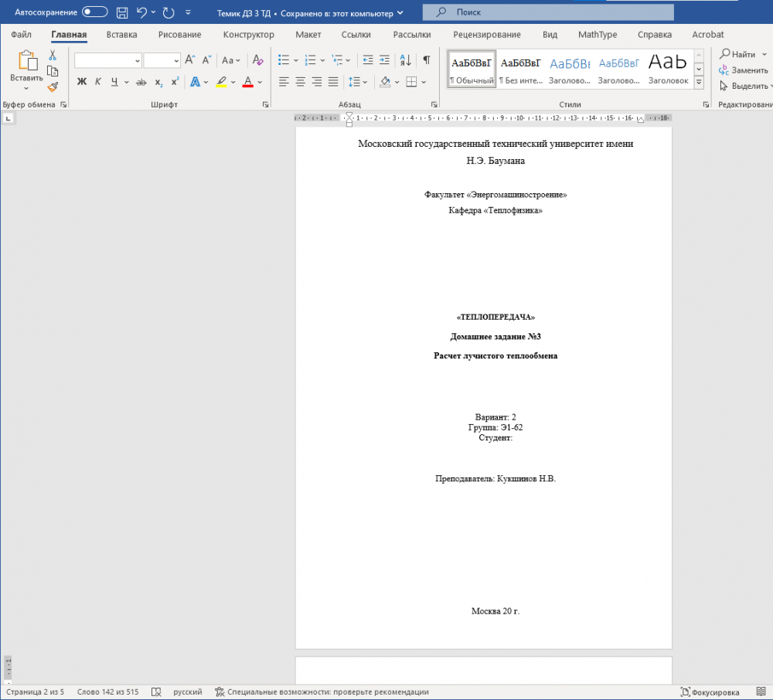Click the Save floppy disk icon
The width and height of the screenshot is (773, 700).
pos(122,13)
